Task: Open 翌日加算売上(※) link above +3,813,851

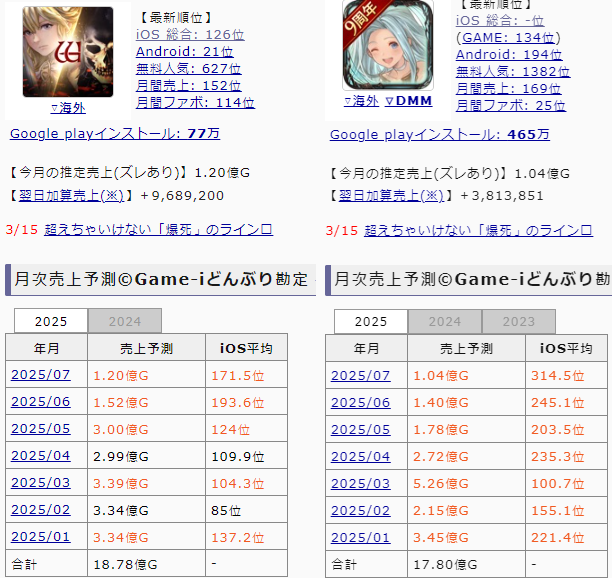Action: coord(391,196)
